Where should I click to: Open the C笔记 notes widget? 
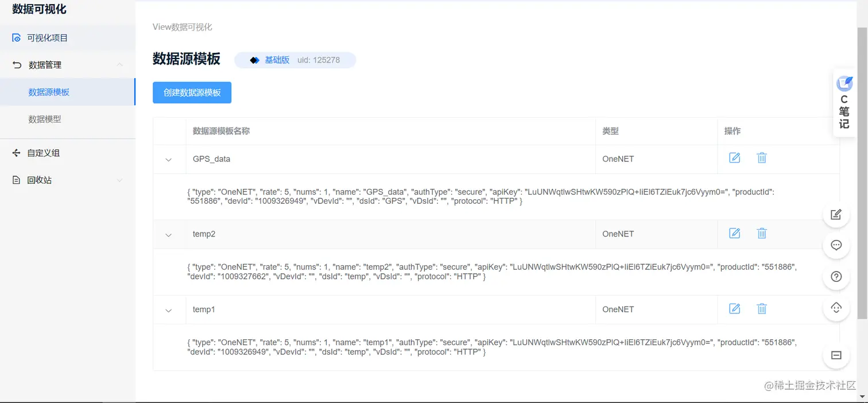tap(844, 103)
